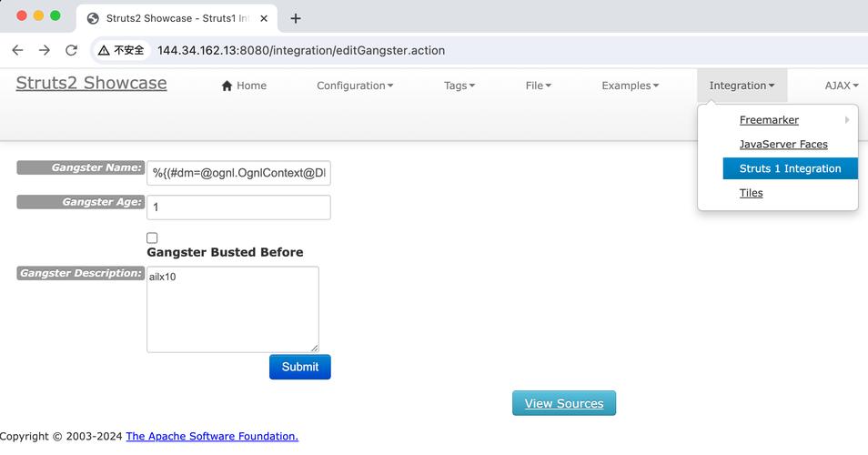Click the insecure site warning icon

point(104,50)
